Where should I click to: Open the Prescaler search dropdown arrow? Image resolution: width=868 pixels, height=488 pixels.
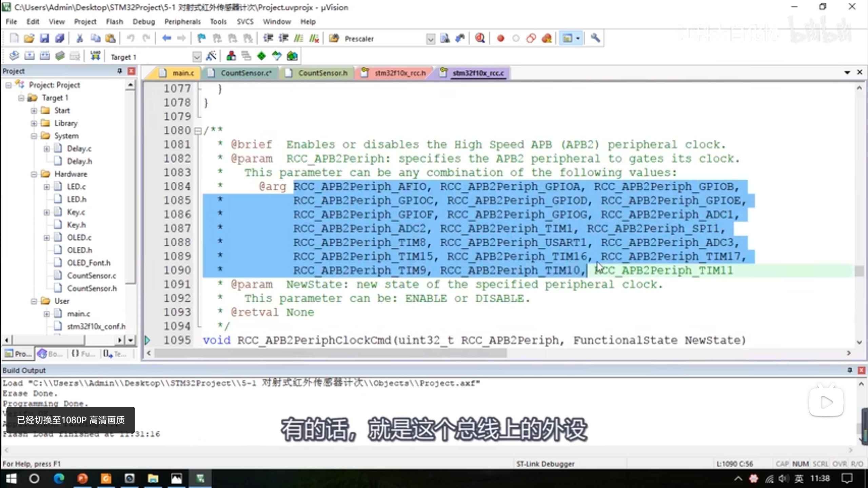pos(430,39)
